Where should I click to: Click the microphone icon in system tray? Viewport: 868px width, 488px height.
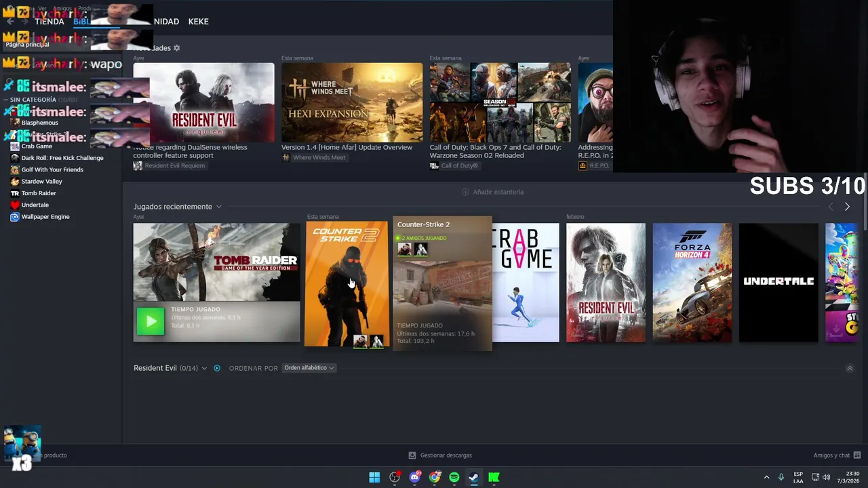(781, 477)
